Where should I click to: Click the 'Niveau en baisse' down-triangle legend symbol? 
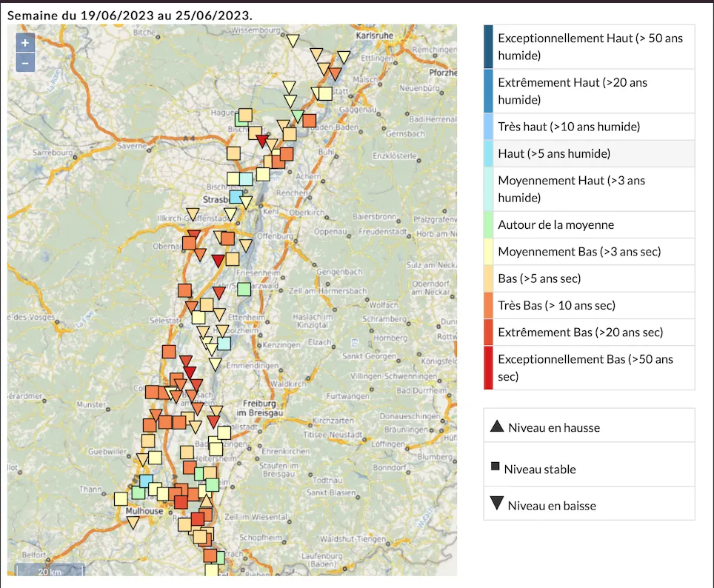pos(496,505)
